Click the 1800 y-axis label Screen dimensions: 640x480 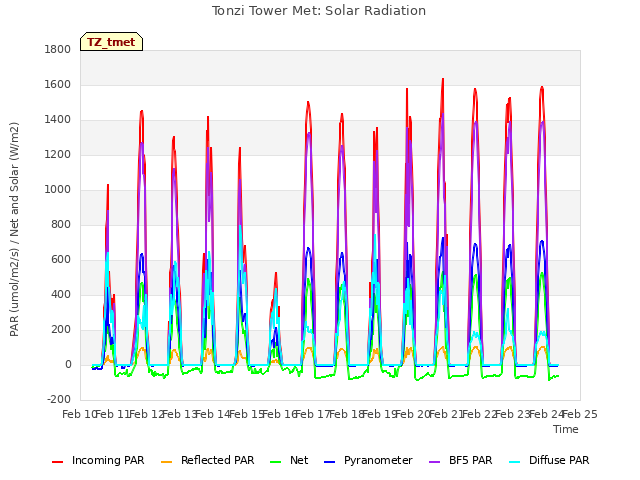[x=58, y=49]
